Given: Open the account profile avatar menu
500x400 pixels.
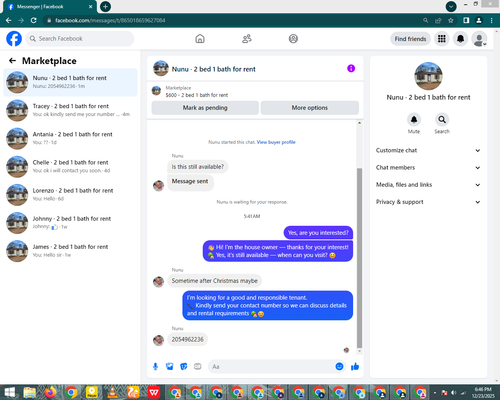Looking at the screenshot, I should pyautogui.click(x=479, y=39).
